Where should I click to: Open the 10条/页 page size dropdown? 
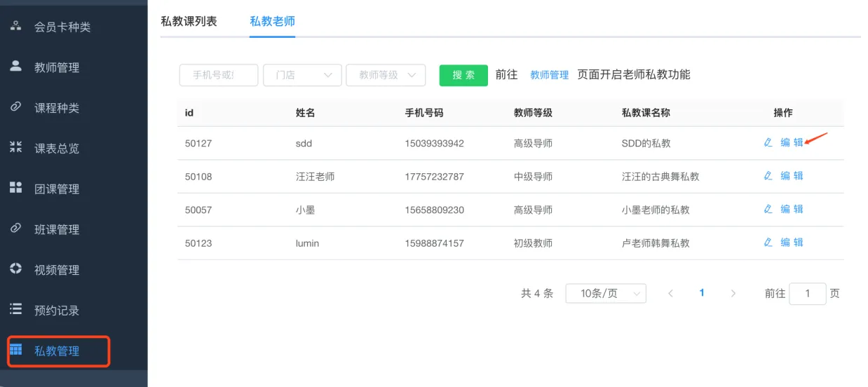(x=606, y=294)
